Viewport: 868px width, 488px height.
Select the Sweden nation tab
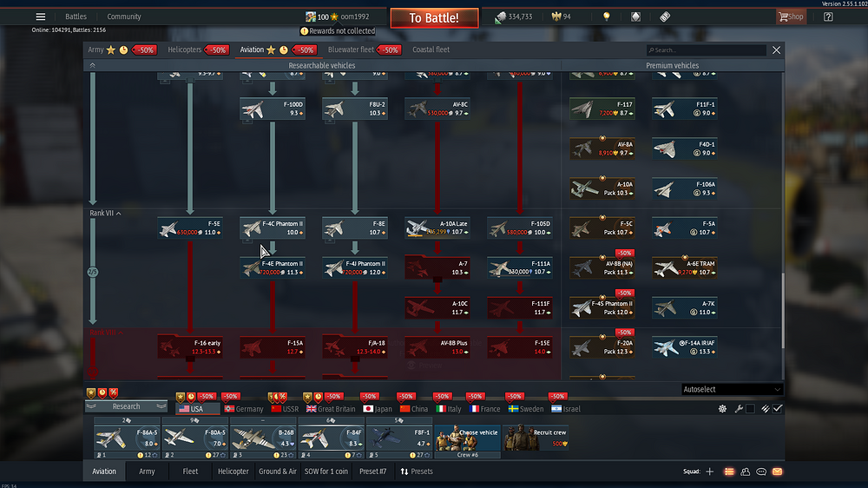(x=526, y=409)
